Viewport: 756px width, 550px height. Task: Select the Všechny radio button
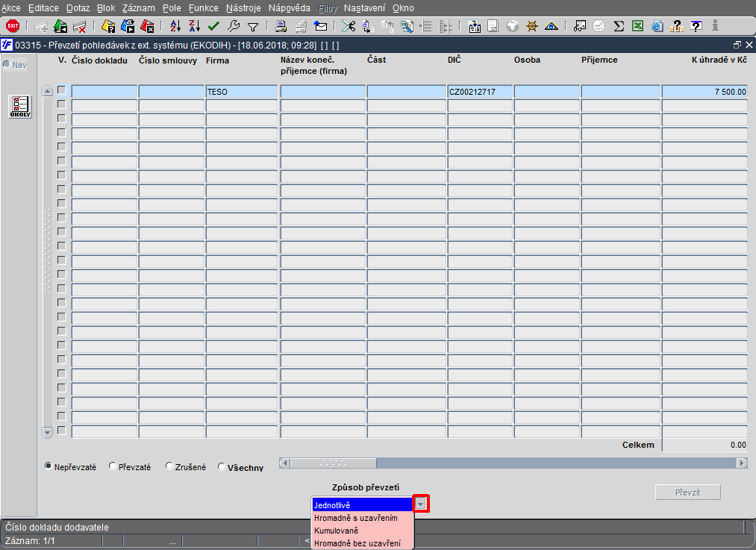coord(222,466)
